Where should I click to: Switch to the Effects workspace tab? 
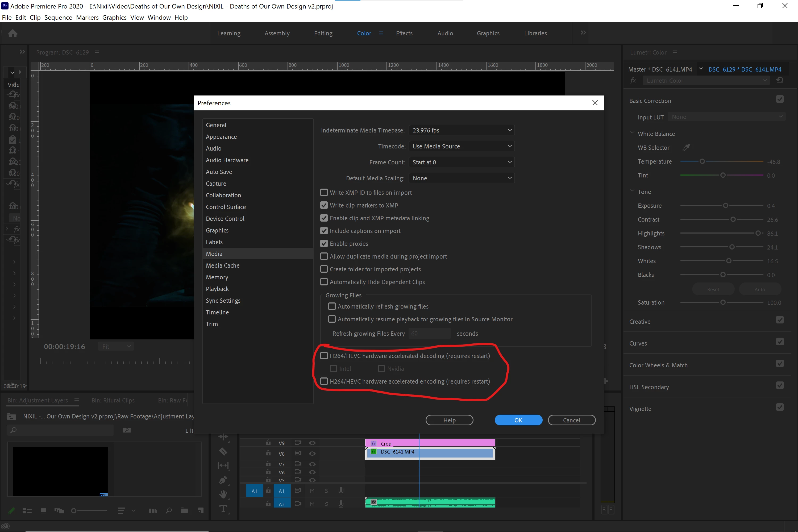404,33
